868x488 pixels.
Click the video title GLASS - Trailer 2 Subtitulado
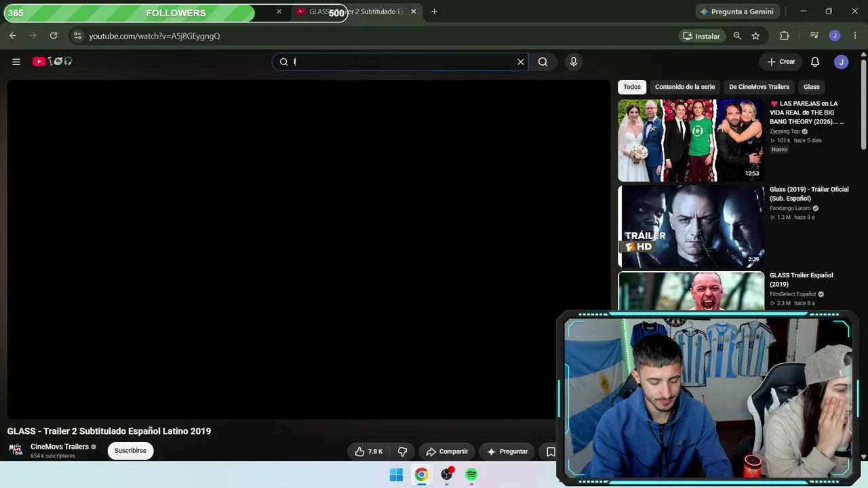click(109, 431)
